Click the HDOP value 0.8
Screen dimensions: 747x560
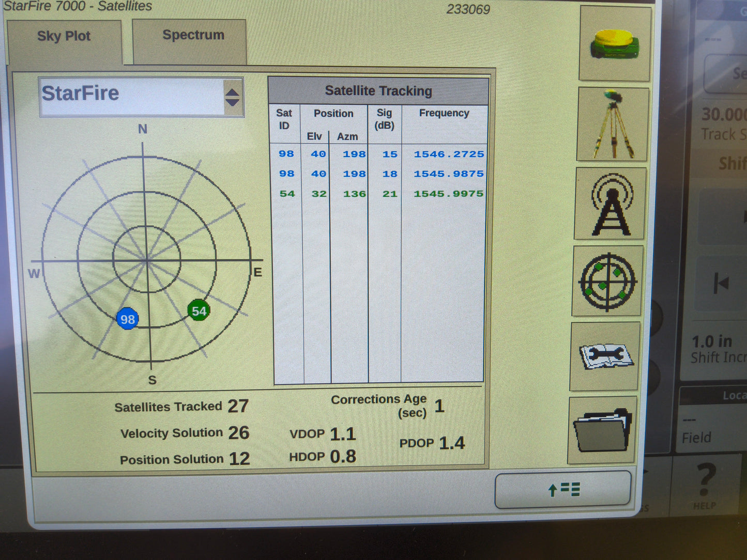[x=343, y=456]
